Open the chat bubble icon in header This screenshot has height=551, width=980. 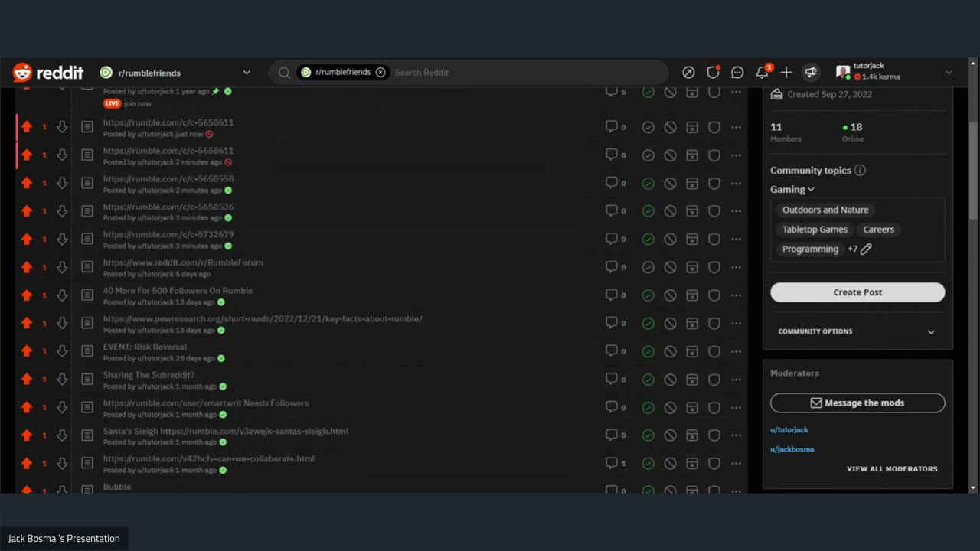point(737,73)
